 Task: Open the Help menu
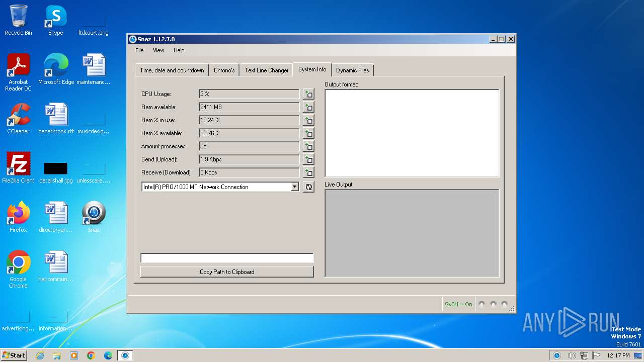click(x=179, y=50)
